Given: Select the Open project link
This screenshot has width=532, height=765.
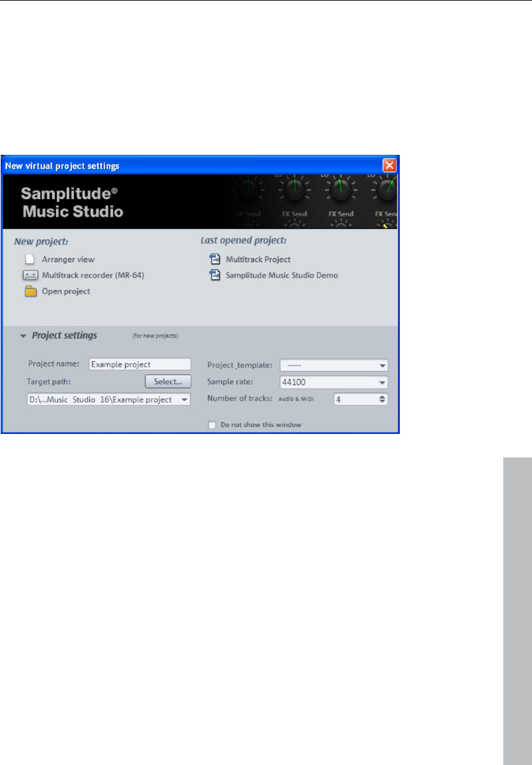Looking at the screenshot, I should pos(66,292).
